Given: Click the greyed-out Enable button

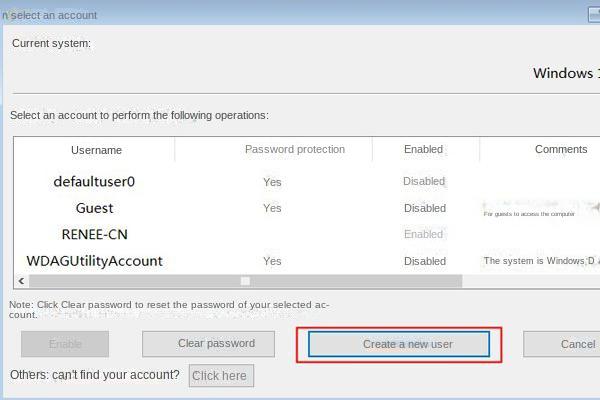Looking at the screenshot, I should [x=65, y=344].
